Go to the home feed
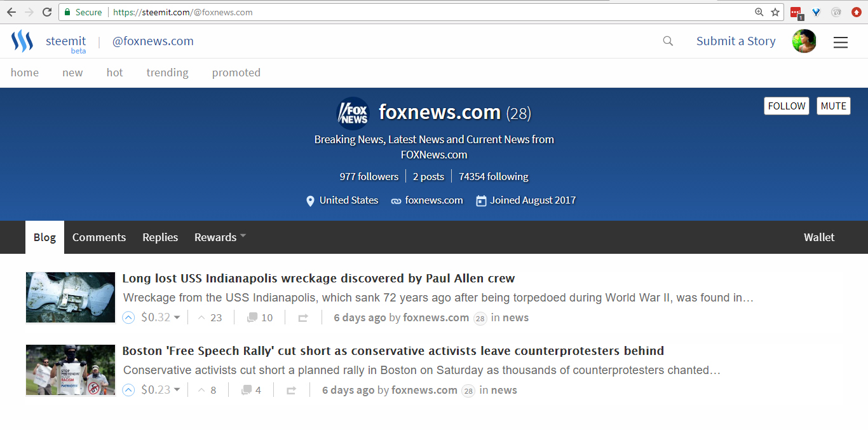The image size is (868, 430). click(x=25, y=73)
